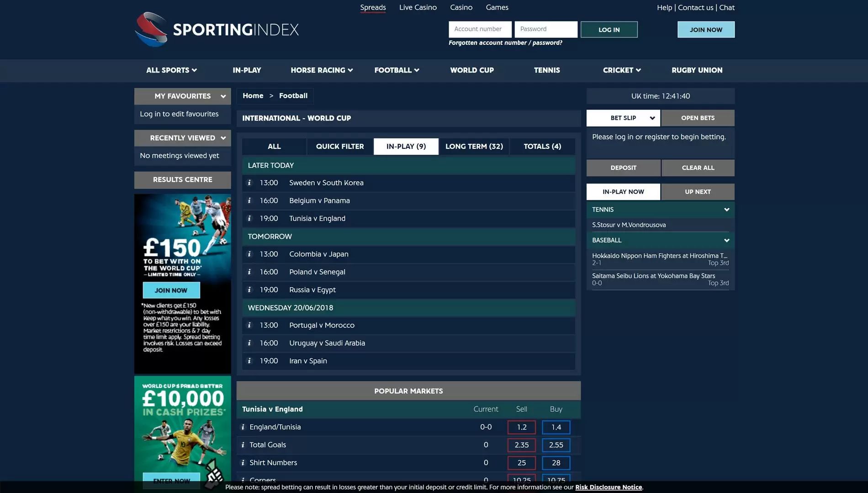Open the Games section
Screen dimensions: 868x493
(x=497, y=7)
